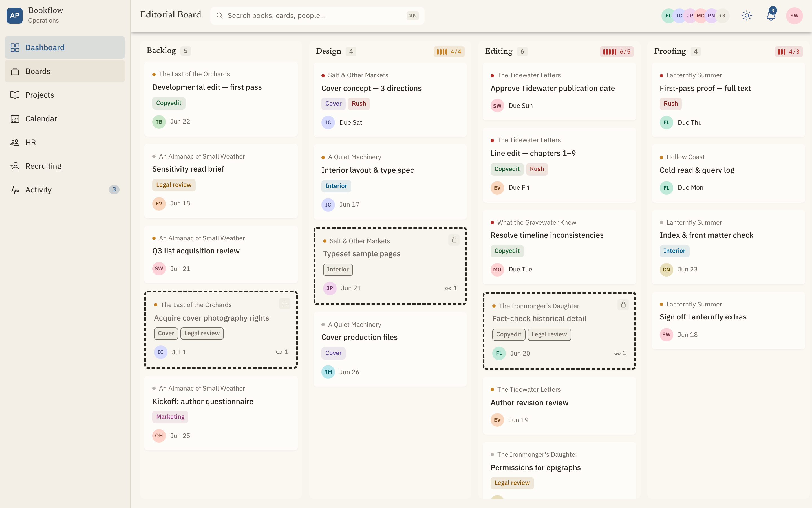This screenshot has width=812, height=508.
Task: Open Q3 list acquisition review card
Action: 221,254
